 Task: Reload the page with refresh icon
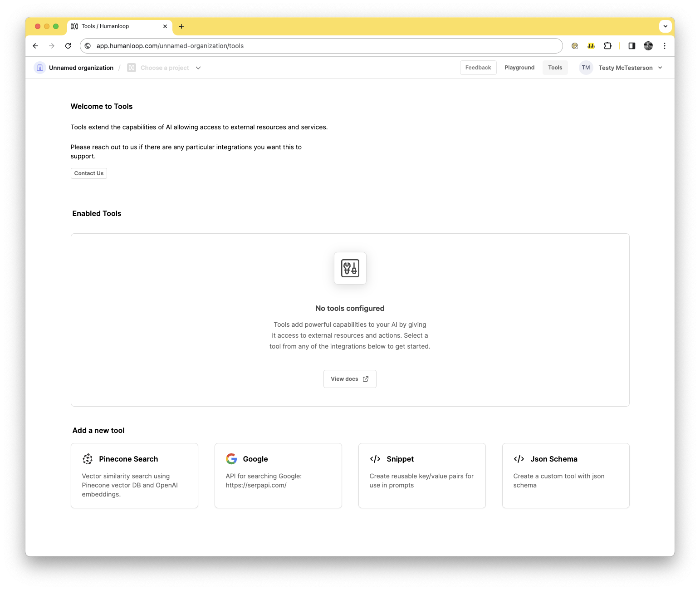[68, 46]
